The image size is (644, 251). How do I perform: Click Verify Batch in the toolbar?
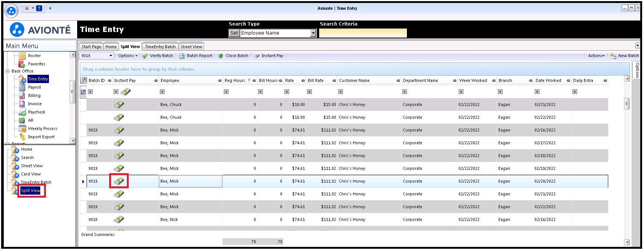(x=158, y=56)
